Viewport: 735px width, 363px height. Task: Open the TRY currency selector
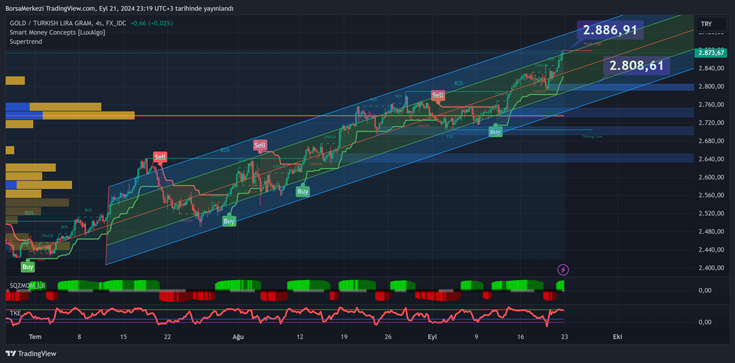coord(711,23)
